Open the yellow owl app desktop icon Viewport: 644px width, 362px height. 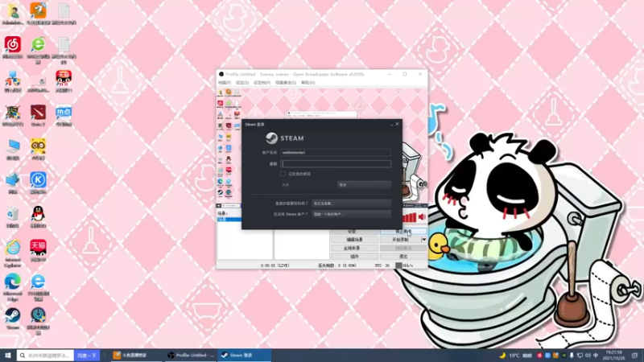(38, 146)
